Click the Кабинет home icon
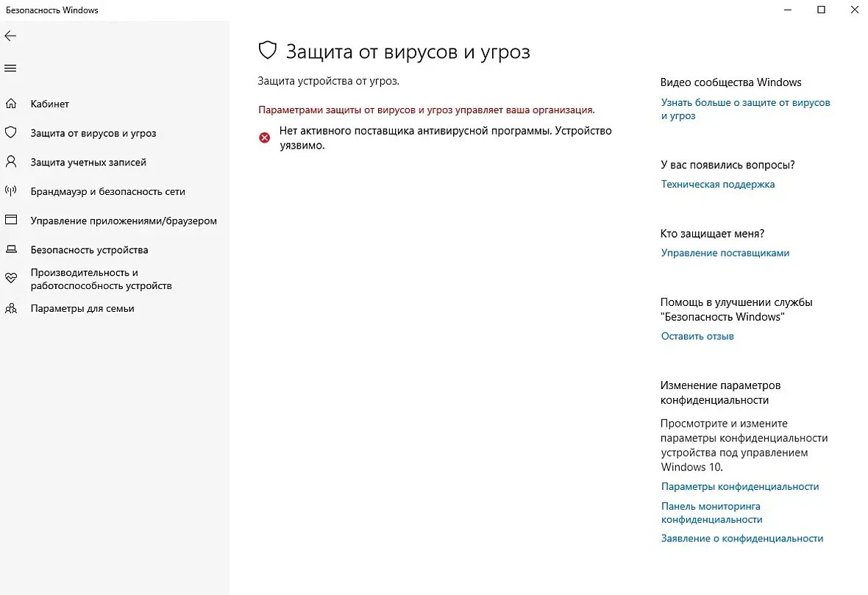868x595 pixels. click(10, 104)
